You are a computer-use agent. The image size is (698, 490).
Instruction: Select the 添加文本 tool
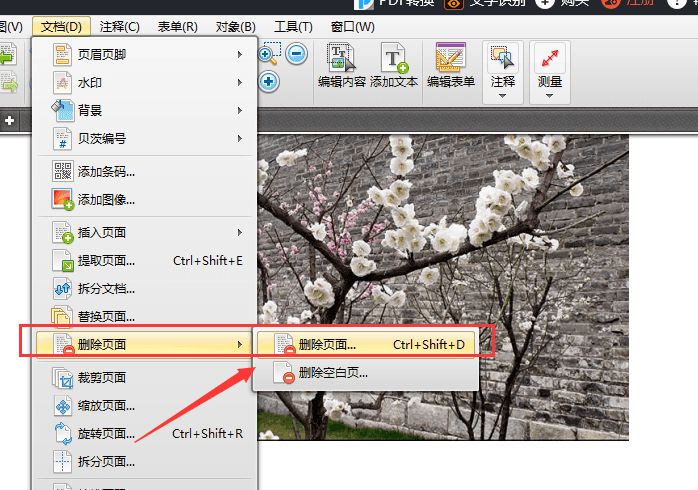coord(394,65)
